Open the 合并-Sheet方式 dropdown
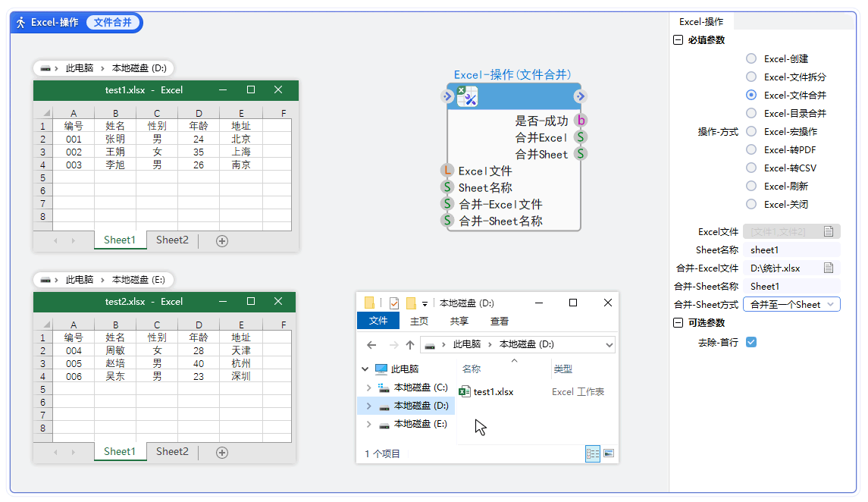Screen dimensions: 868x502 point(791,305)
